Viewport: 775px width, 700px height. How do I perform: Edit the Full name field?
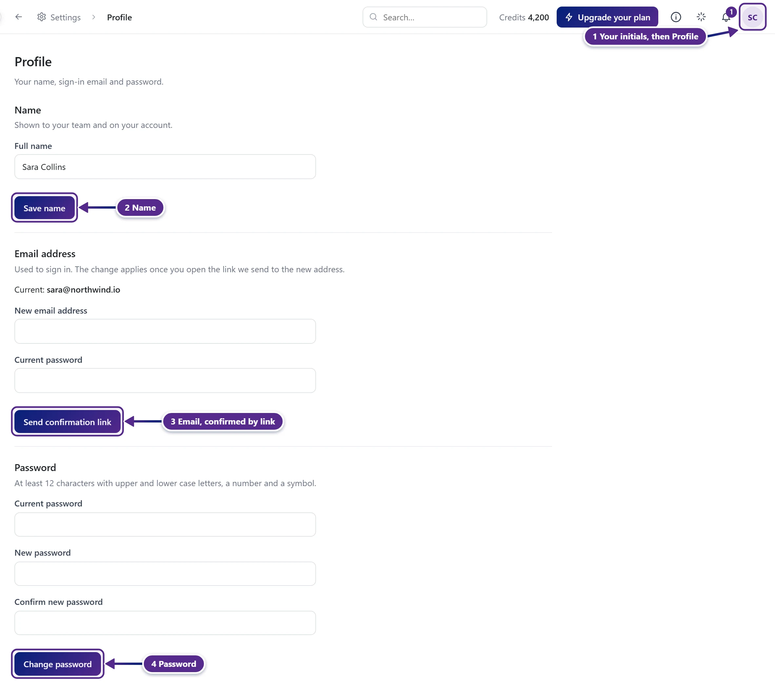click(x=165, y=167)
